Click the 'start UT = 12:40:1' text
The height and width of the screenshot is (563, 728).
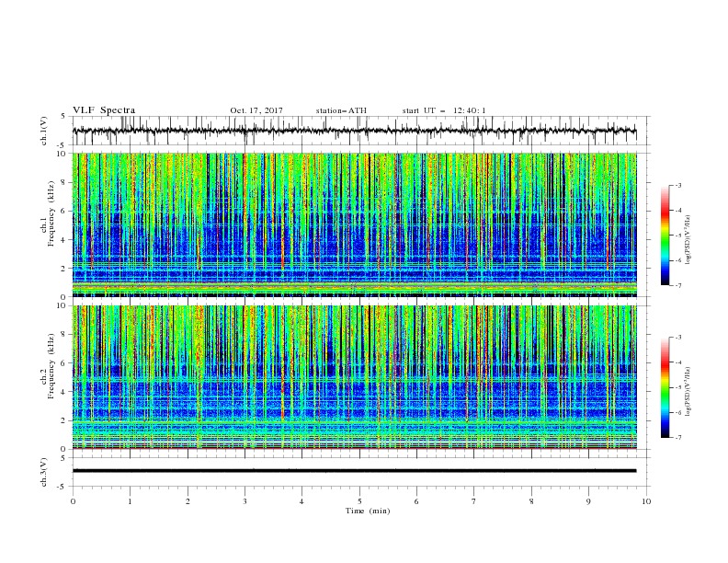point(444,110)
